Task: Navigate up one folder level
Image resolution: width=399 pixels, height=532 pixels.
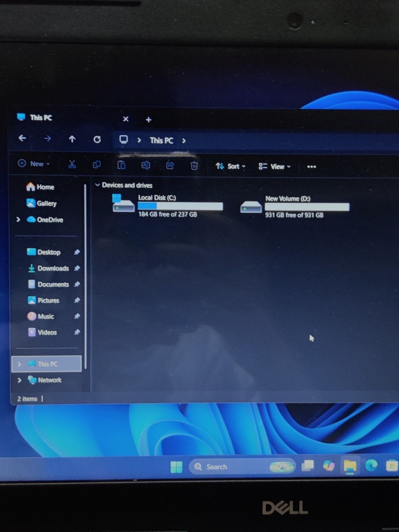Action: [72, 139]
